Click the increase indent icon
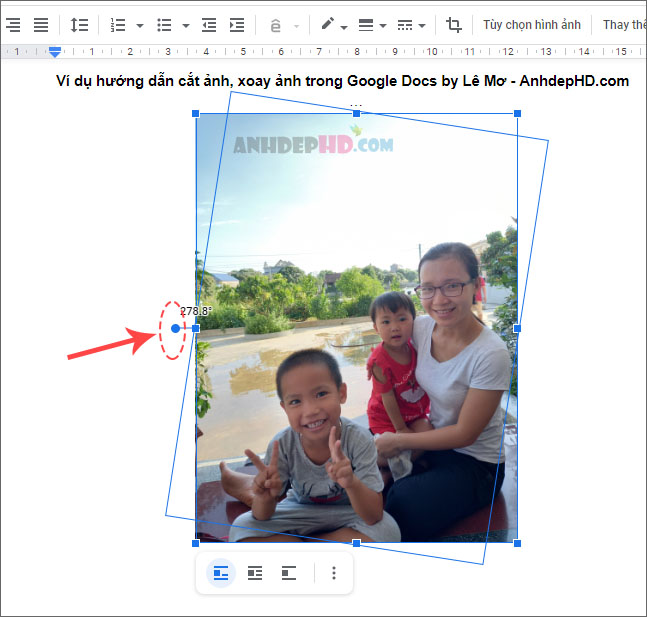 point(237,25)
